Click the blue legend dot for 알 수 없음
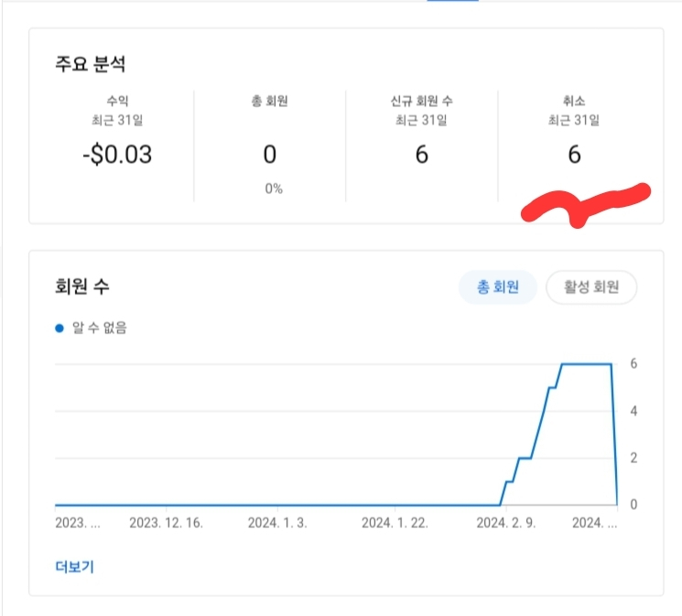682x616 pixels. [x=60, y=328]
